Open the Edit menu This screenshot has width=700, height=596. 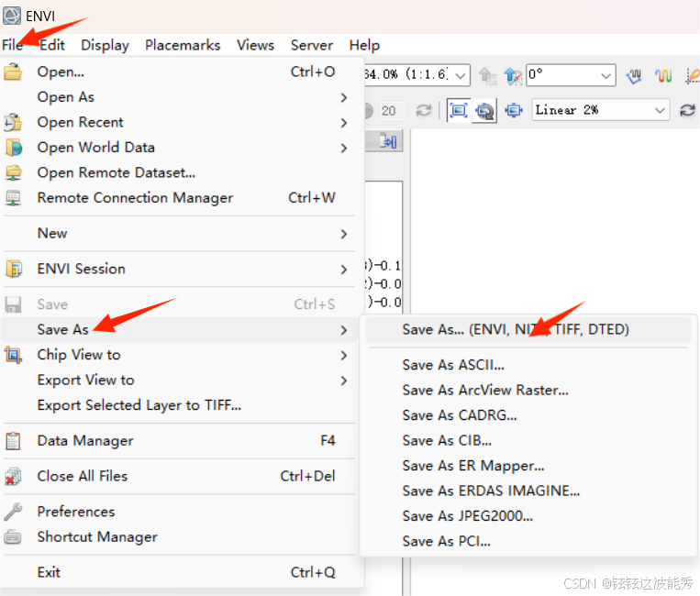tap(52, 45)
